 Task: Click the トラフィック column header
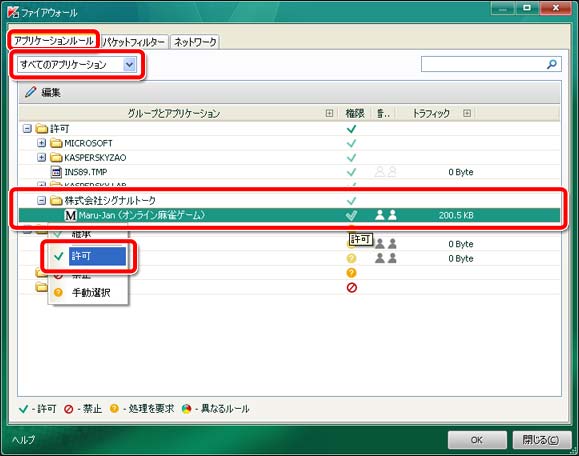click(x=431, y=113)
